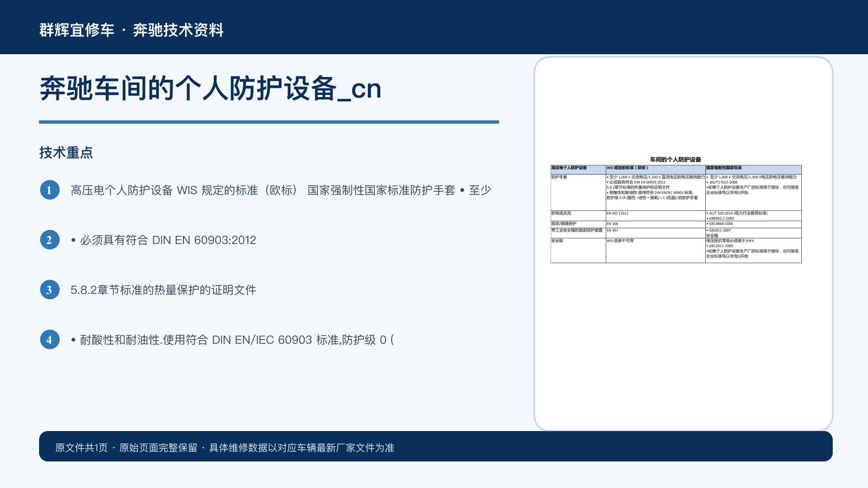The image size is (868, 488).
Task: Click the GB12011-2009 entry in the table
Action: [x=720, y=246]
